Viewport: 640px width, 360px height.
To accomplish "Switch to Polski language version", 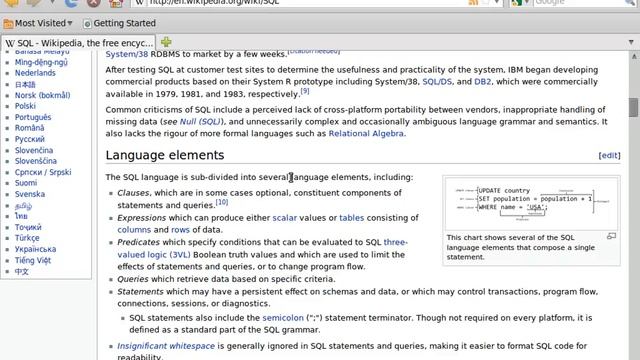I will click(x=25, y=106).
